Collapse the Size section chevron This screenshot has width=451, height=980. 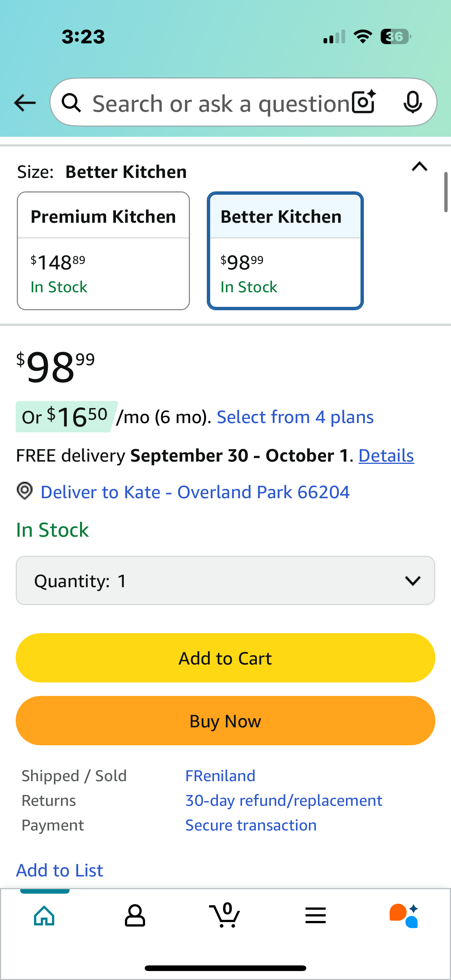click(420, 167)
